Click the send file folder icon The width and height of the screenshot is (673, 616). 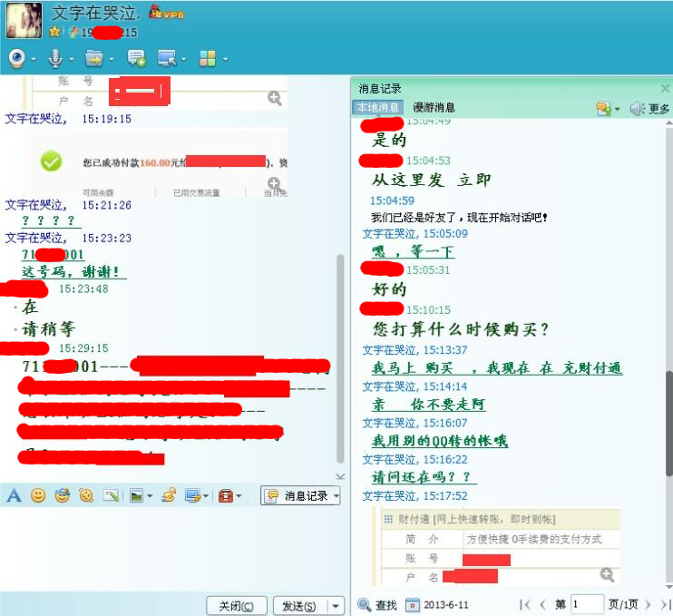tap(93, 58)
